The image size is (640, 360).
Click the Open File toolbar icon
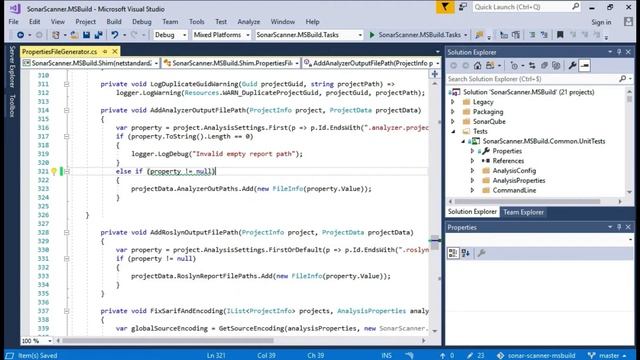click(x=74, y=35)
